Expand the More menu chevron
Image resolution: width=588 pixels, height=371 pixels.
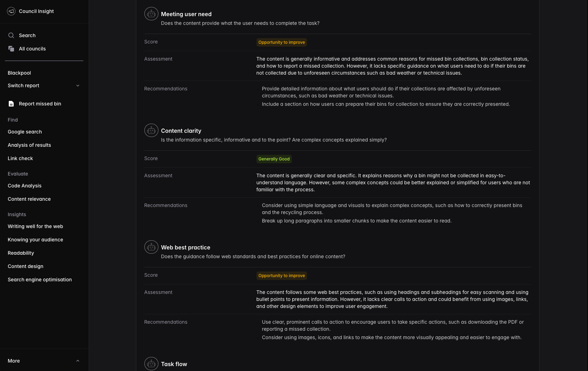coord(78,361)
